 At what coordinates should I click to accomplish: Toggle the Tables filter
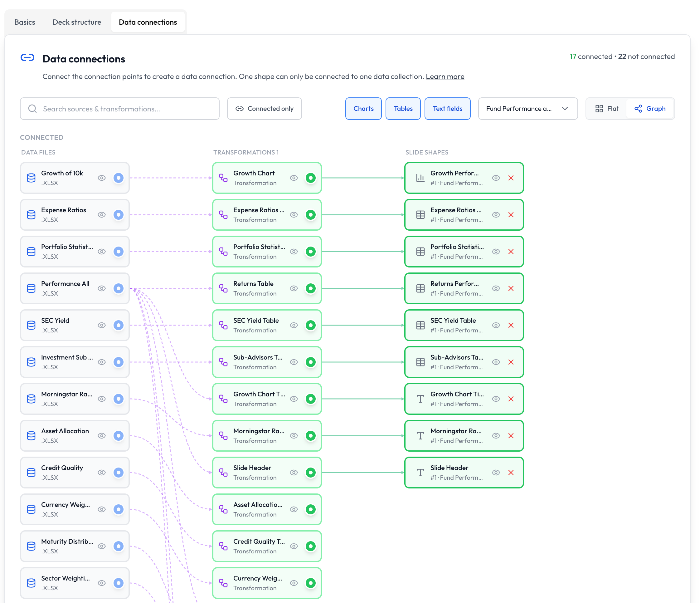[403, 109]
